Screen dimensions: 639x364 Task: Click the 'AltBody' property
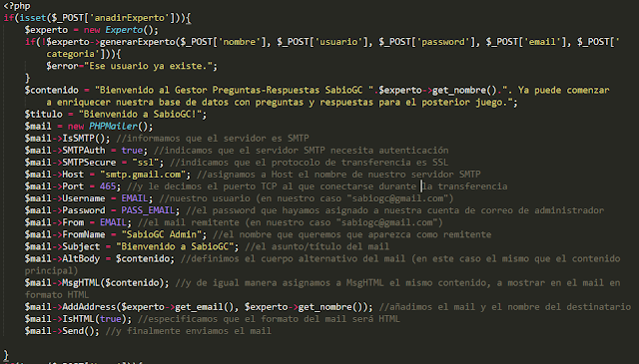[x=81, y=259]
